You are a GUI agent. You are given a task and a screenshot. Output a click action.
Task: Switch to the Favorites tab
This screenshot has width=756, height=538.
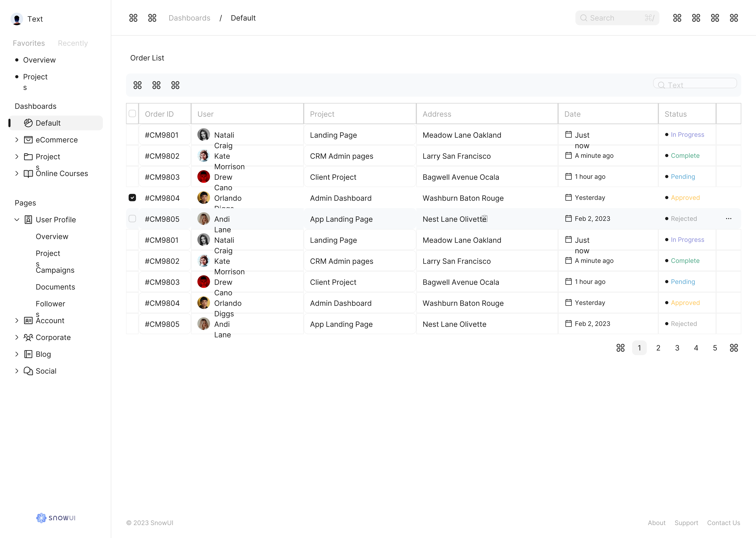click(x=29, y=43)
